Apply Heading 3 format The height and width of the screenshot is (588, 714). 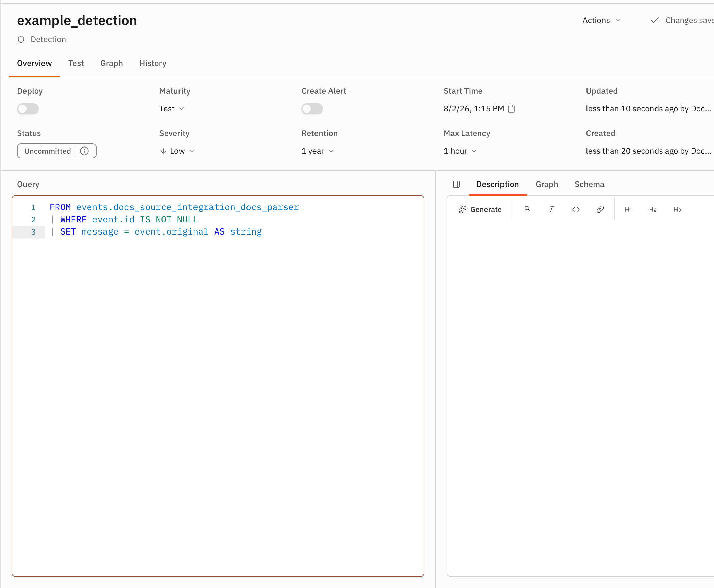pyautogui.click(x=677, y=209)
